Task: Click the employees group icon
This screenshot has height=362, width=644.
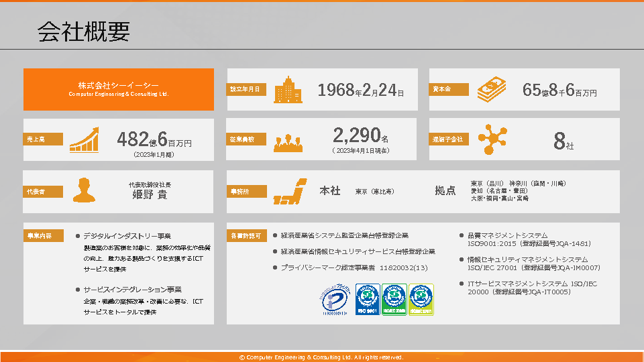Action: pos(288,141)
